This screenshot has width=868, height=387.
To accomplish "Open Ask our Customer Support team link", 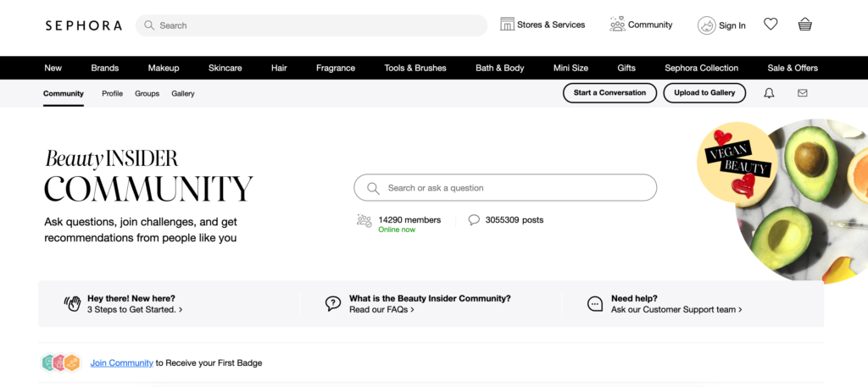I will 676,310.
